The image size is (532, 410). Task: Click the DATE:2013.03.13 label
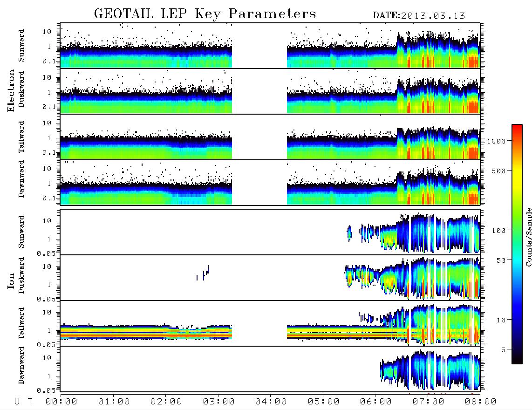pos(419,16)
